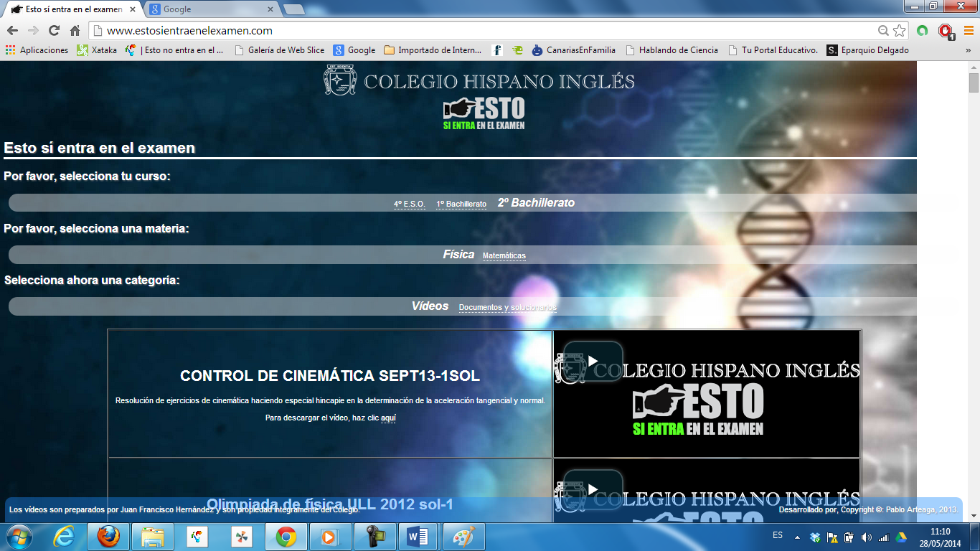Choose the Física subject
The height and width of the screenshot is (551, 980).
(x=458, y=255)
